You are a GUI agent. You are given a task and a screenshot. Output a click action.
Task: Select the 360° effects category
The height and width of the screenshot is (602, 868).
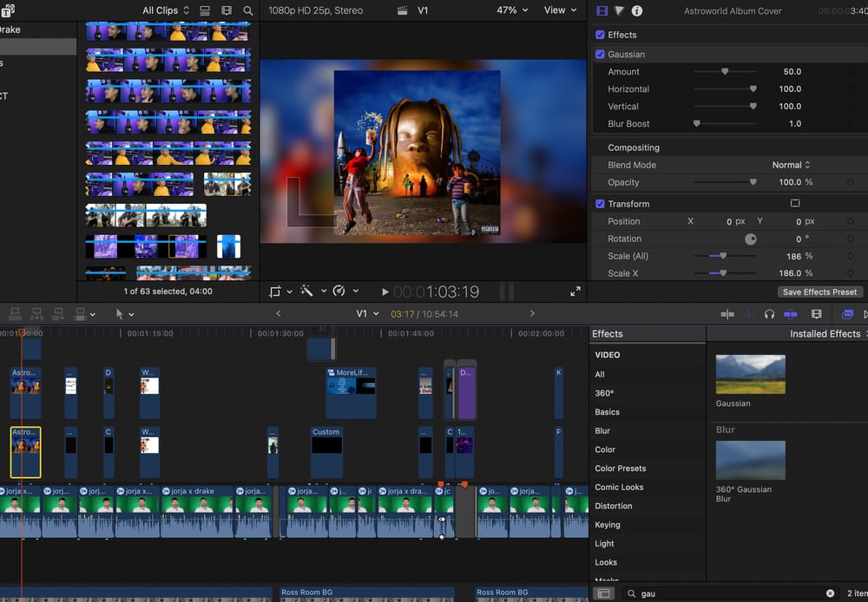604,393
